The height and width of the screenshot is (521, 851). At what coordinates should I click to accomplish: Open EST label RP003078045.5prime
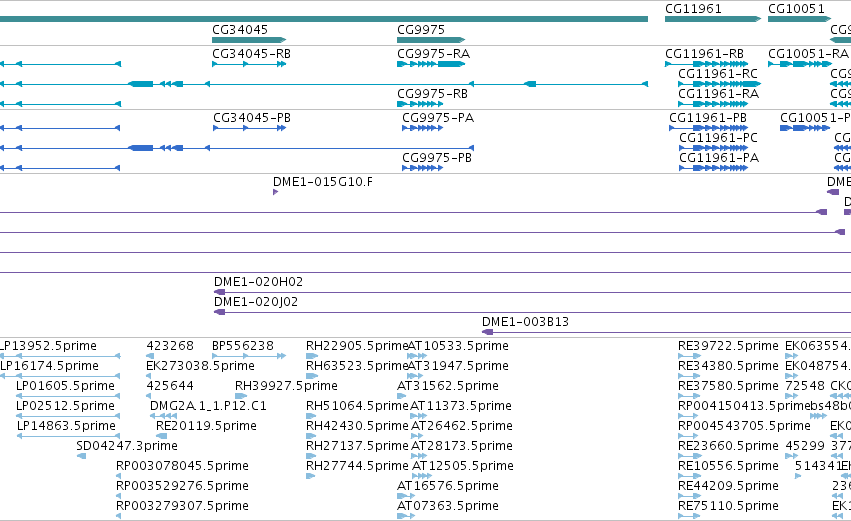tap(182, 466)
